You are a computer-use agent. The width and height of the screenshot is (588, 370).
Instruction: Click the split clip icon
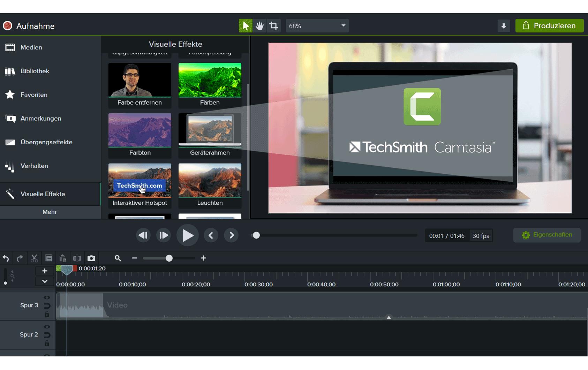click(x=77, y=258)
